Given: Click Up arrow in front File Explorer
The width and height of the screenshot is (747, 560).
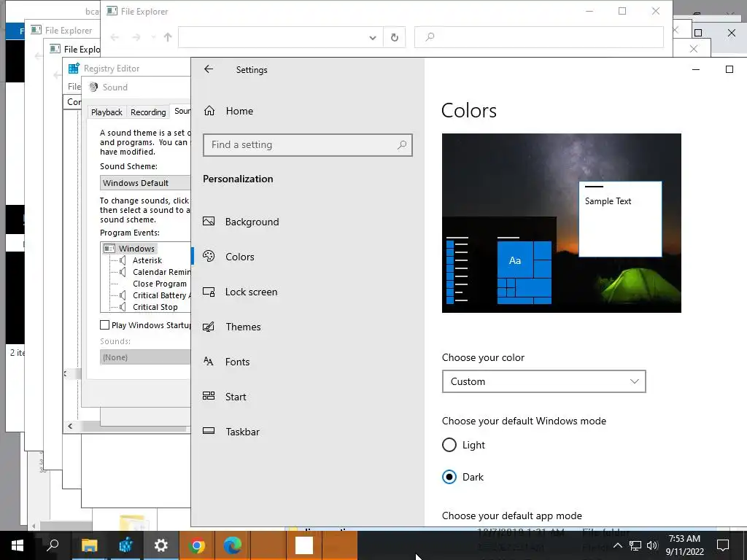Looking at the screenshot, I should coord(168,37).
